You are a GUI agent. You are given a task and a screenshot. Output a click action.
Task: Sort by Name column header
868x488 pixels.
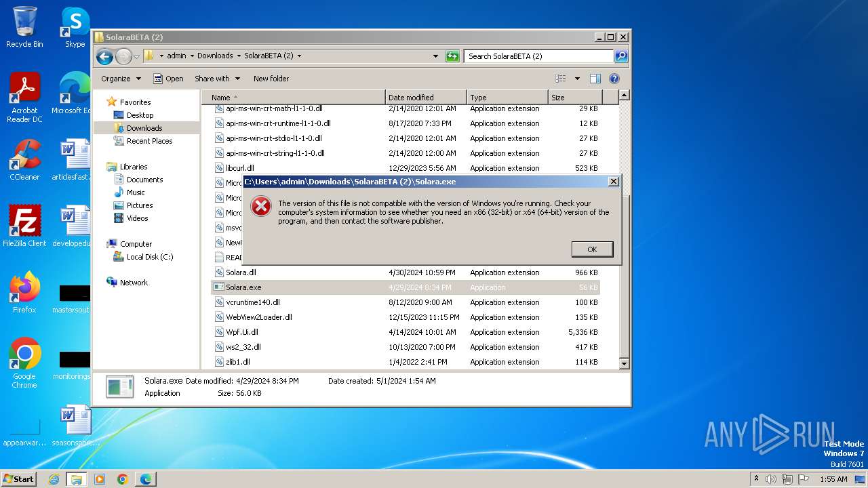click(x=294, y=98)
